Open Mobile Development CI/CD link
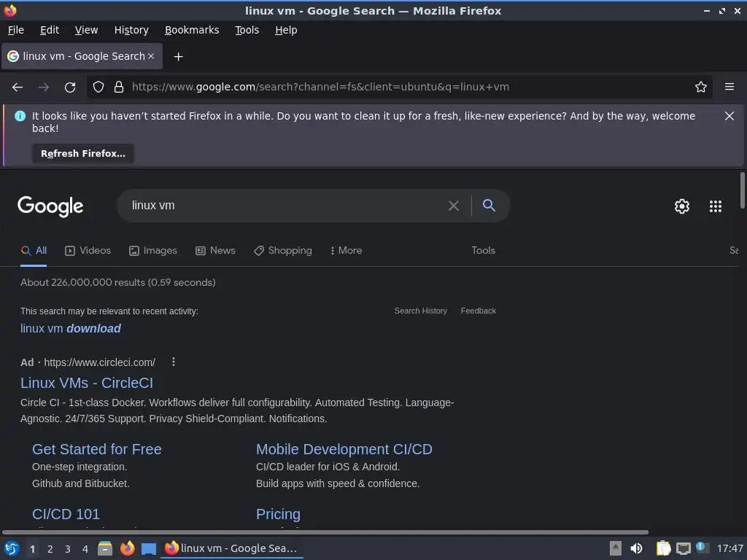 coord(344,449)
